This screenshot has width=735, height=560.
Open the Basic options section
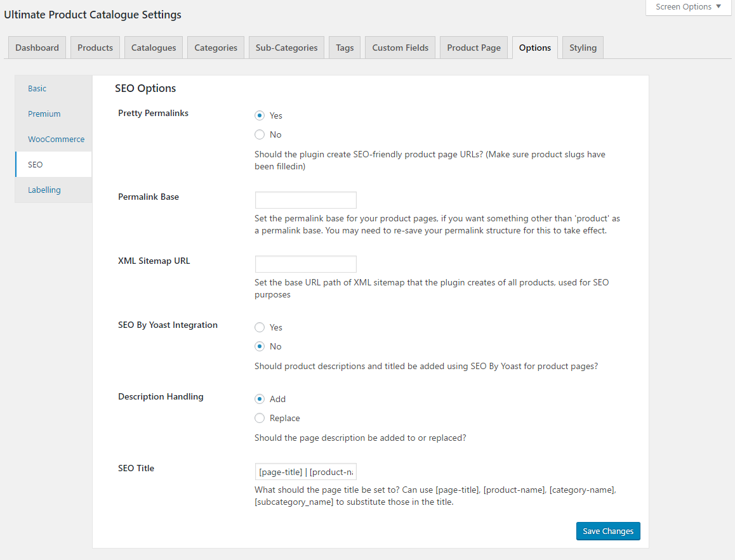pos(37,88)
